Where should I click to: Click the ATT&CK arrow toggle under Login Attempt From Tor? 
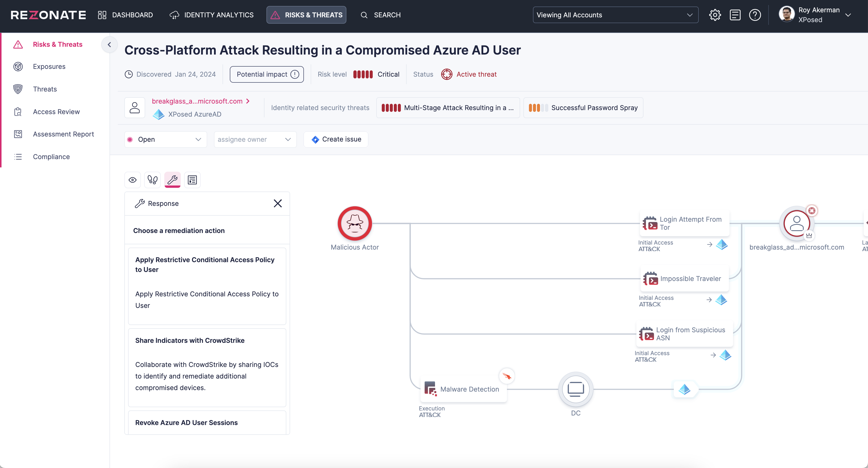click(x=710, y=245)
